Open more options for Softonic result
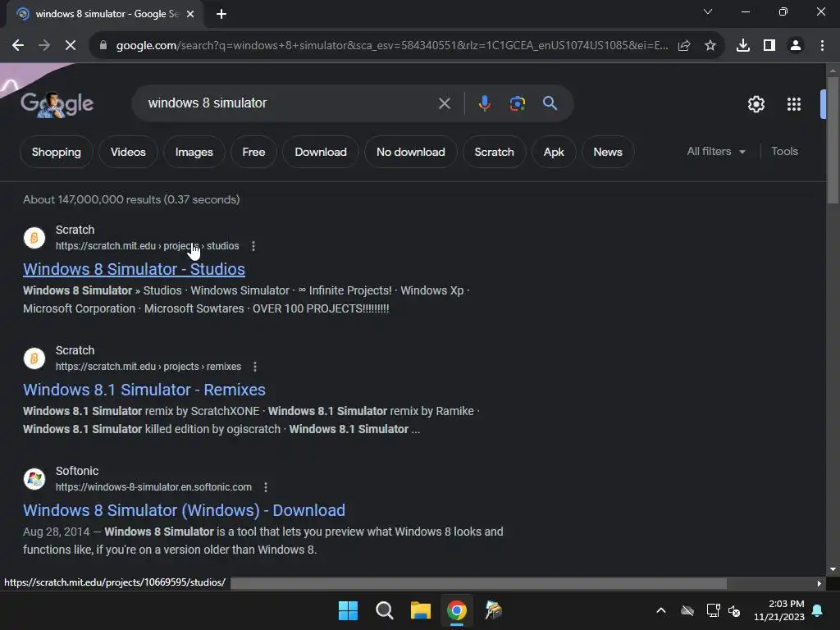This screenshot has height=630, width=840. pos(266,487)
